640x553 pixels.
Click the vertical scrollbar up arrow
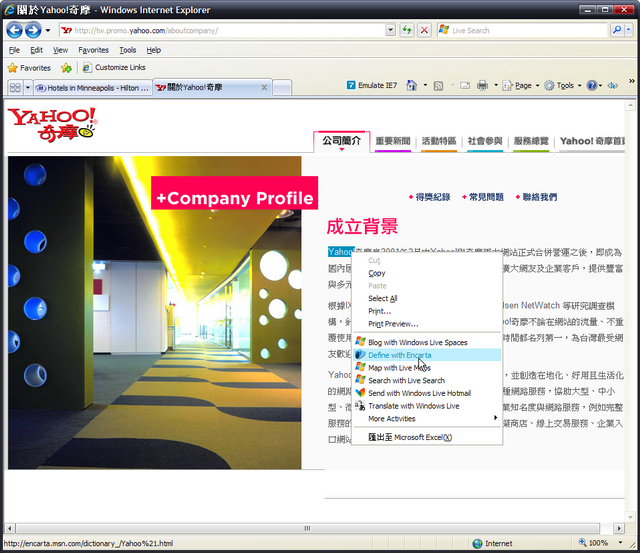629,105
